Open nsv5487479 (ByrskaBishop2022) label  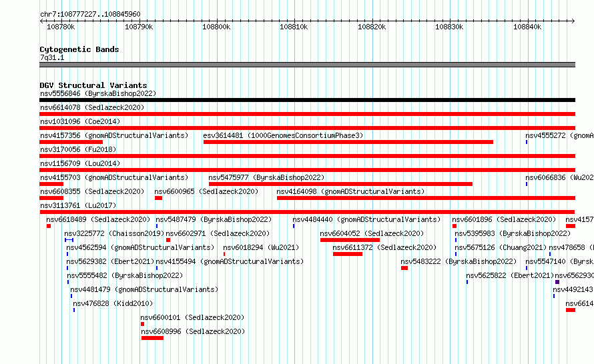pos(214,219)
